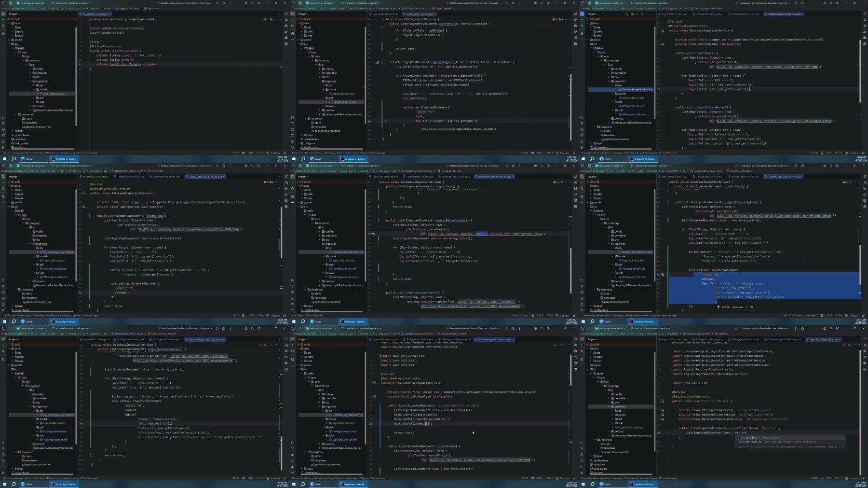Click Select Opened File icon in the top-right Project panel
Image resolution: width=868 pixels, height=488 pixels.
click(x=632, y=14)
